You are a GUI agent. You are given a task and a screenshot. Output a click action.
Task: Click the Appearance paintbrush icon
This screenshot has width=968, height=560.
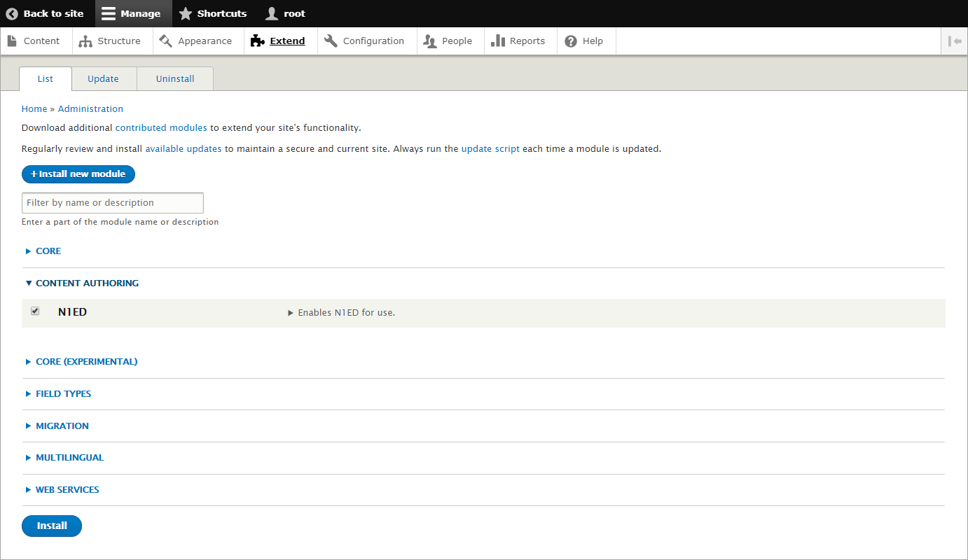point(165,41)
